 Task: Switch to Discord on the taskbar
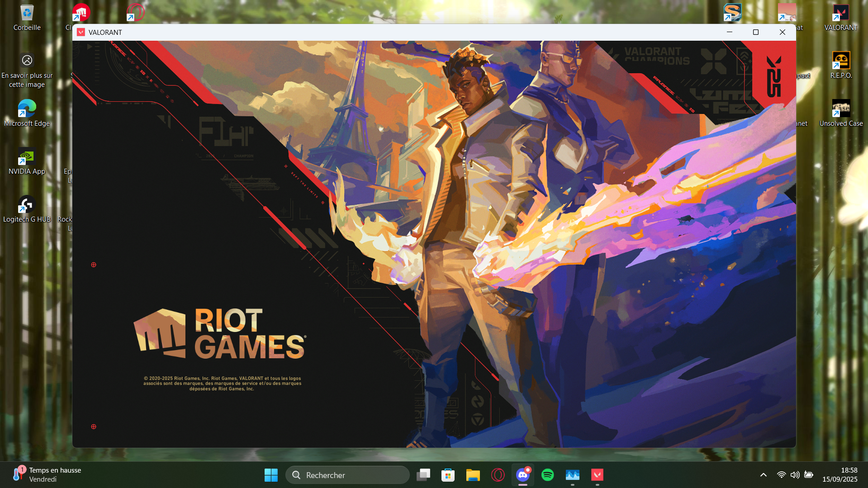(x=523, y=475)
